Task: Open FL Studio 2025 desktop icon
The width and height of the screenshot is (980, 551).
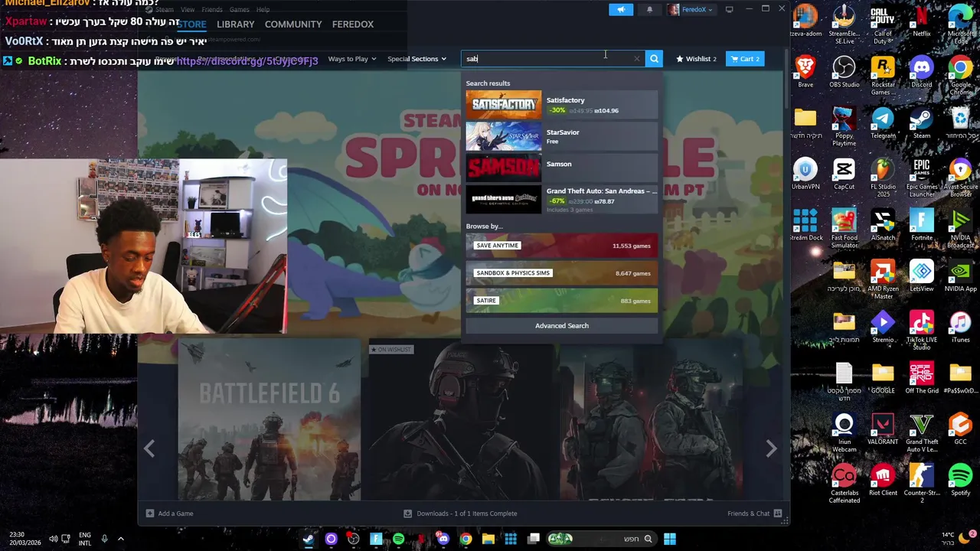Action: coord(883,178)
